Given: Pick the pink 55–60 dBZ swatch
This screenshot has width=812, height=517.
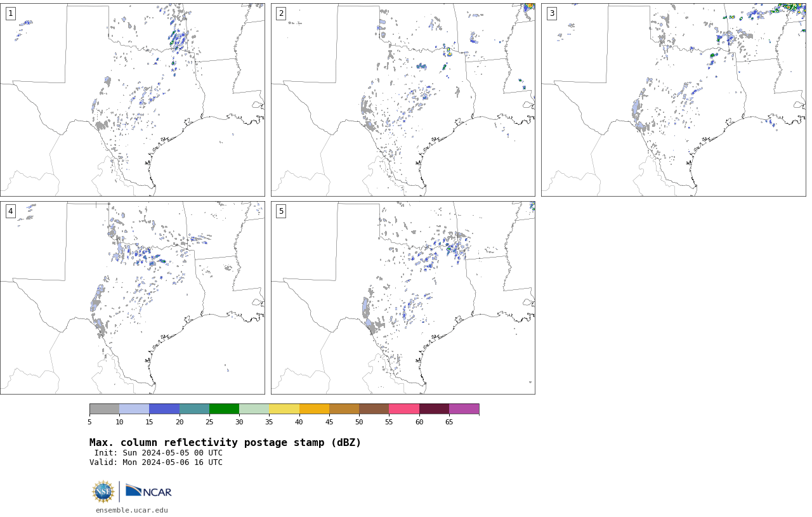Looking at the screenshot, I should 404,409.
